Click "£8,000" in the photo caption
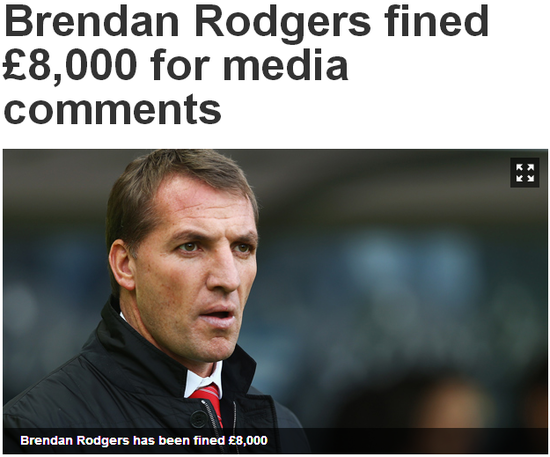The height and width of the screenshot is (457, 550). (248, 440)
